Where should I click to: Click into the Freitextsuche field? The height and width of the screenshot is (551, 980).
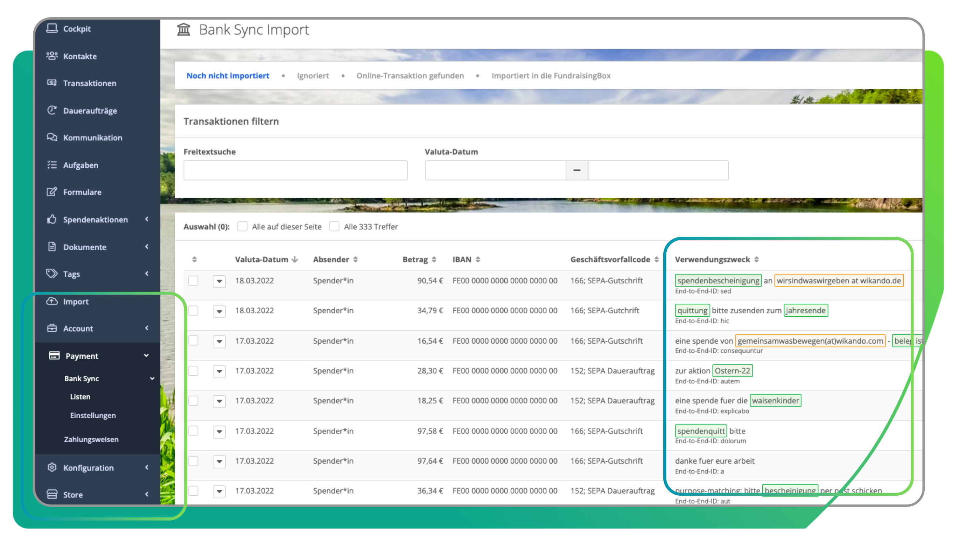pos(295,170)
